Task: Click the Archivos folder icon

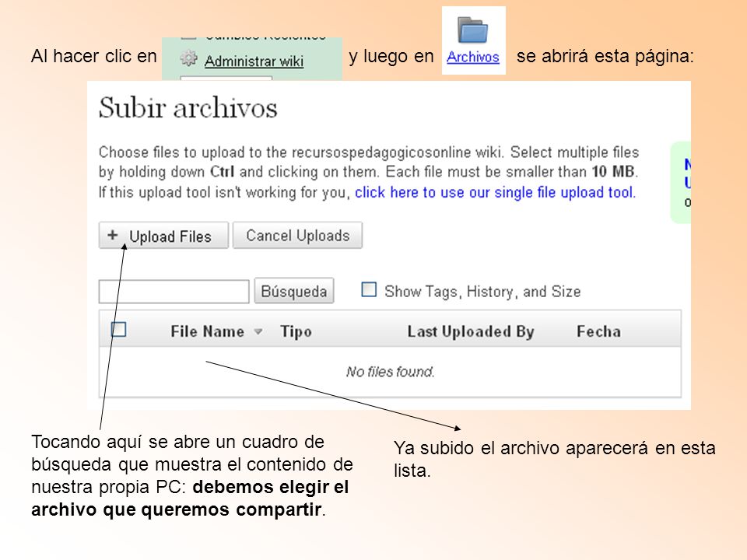Action: coord(472,30)
